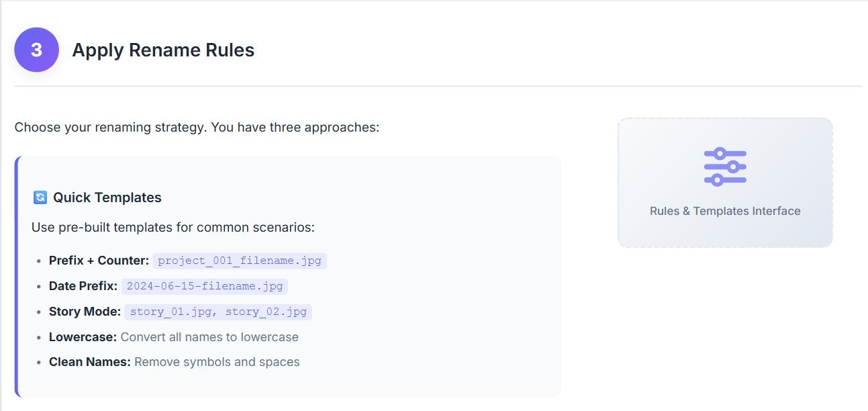
Task: Pick the Story Mode template label
Action: tap(85, 312)
